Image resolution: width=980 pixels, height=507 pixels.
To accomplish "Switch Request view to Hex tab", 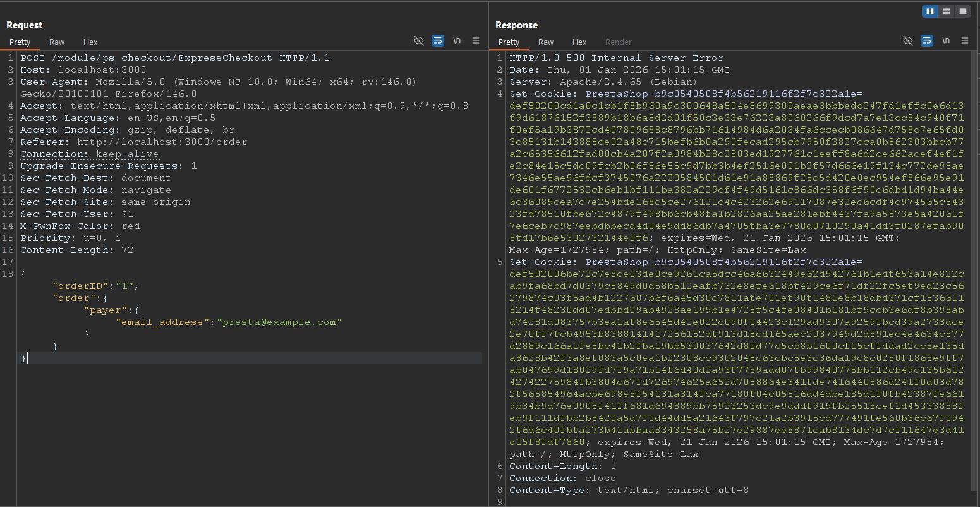I will coord(90,42).
